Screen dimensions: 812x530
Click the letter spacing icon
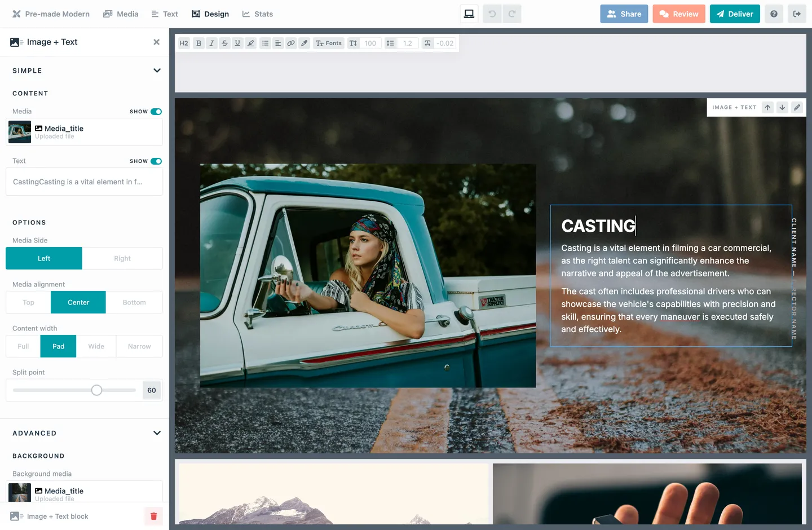tap(427, 43)
